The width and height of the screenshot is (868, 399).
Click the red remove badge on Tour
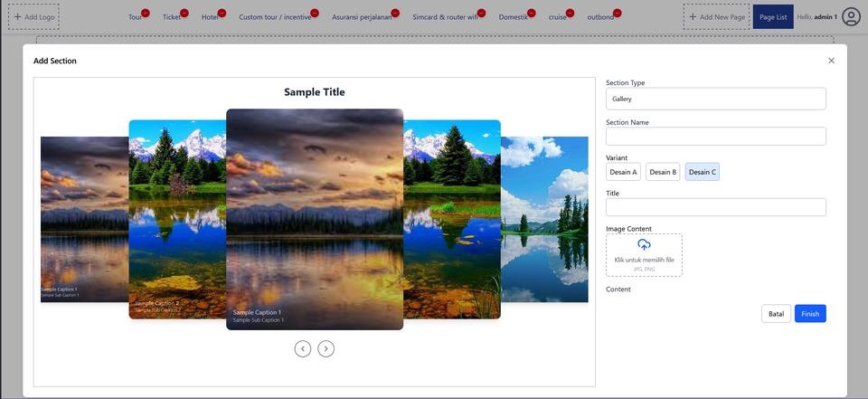coord(146,13)
